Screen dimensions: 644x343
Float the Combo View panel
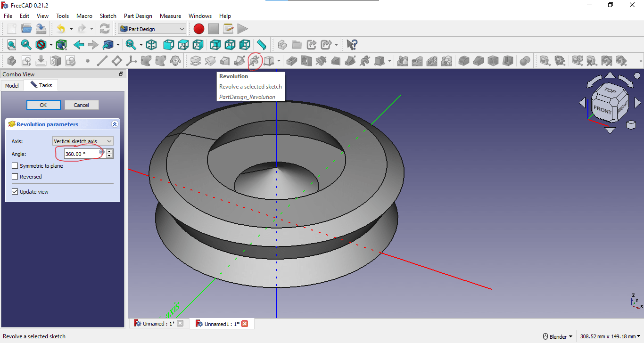tap(121, 74)
